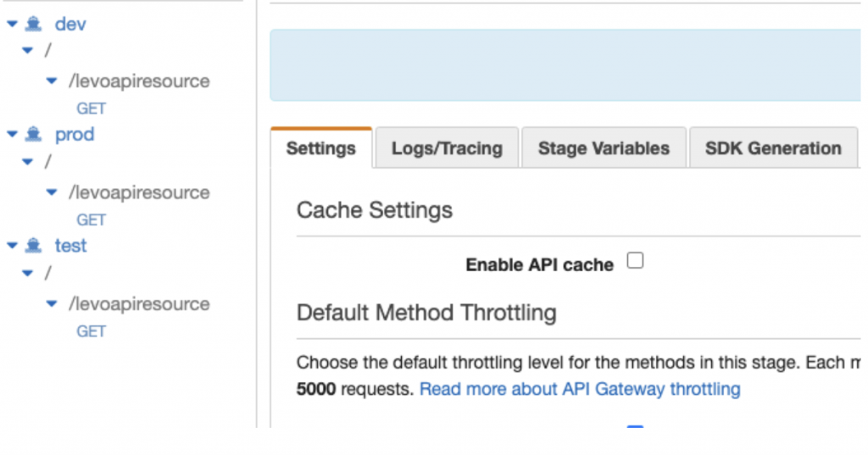Select GET method under prod stage
The image size is (868, 455).
[x=91, y=219]
